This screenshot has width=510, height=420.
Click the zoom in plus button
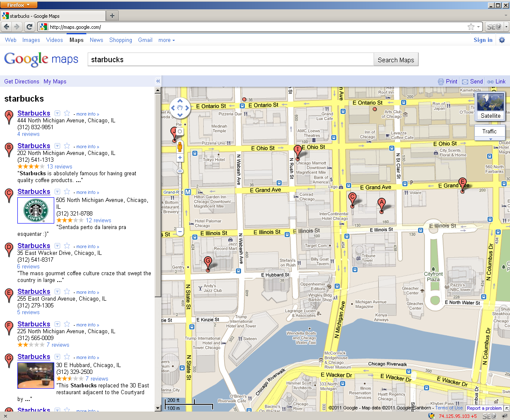[180, 157]
